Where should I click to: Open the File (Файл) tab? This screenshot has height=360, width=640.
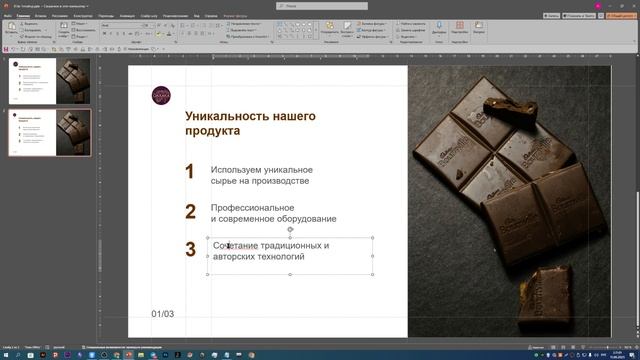(7, 16)
